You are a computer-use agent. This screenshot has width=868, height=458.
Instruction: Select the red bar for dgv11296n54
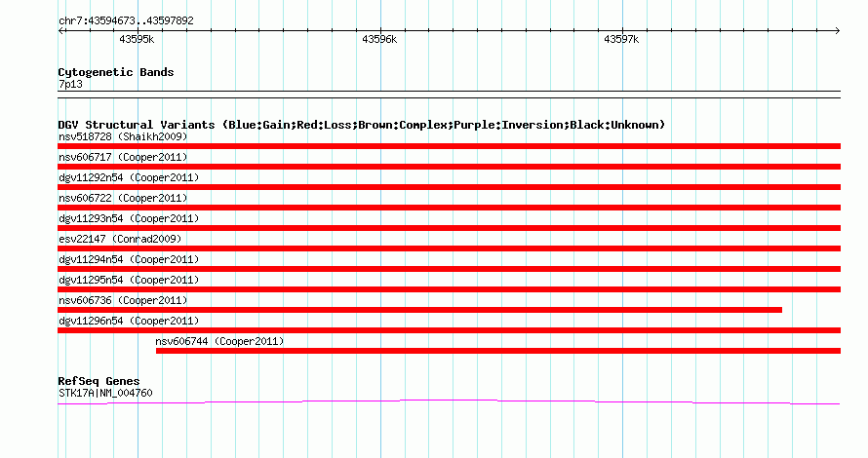[449, 330]
